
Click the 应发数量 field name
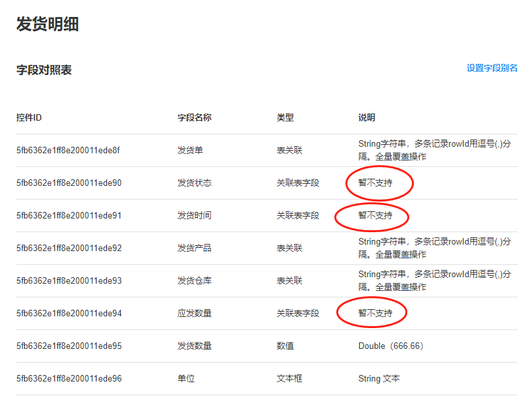click(195, 313)
